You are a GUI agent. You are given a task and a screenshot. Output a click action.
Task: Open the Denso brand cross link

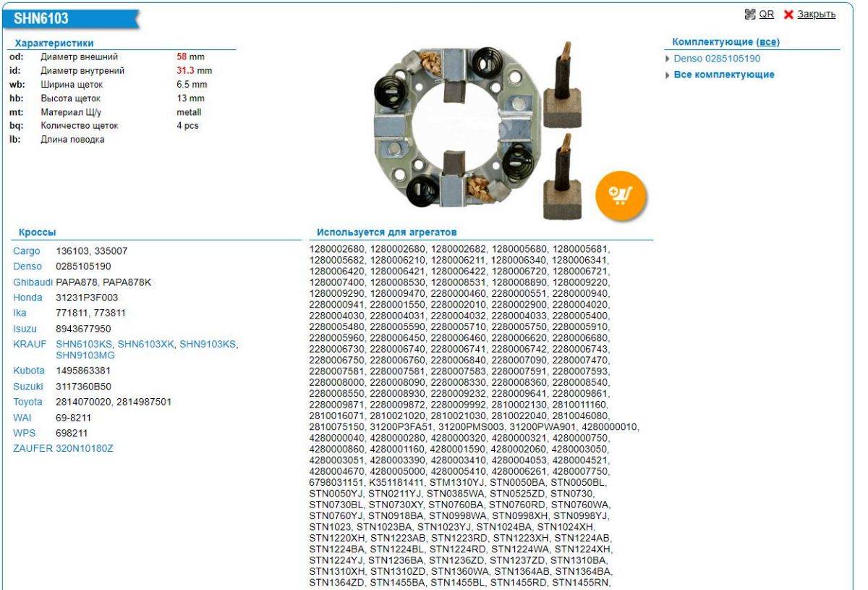pyautogui.click(x=27, y=266)
